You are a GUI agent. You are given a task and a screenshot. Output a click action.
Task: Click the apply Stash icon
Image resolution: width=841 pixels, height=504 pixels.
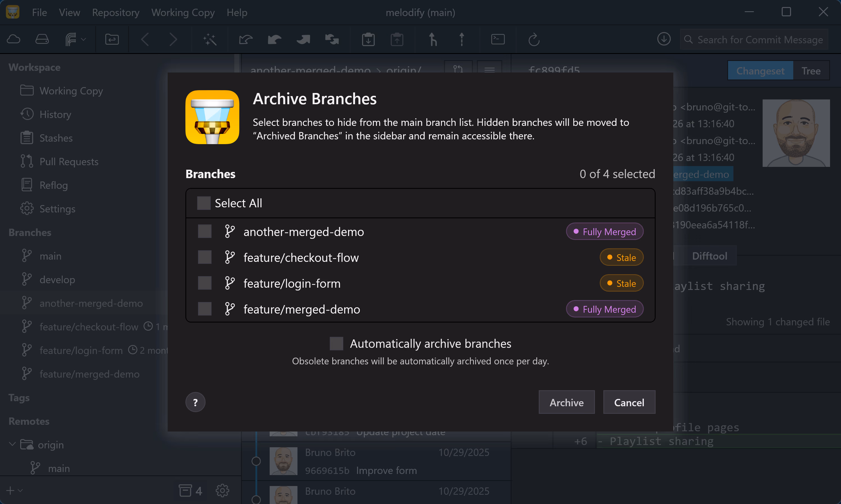click(x=397, y=39)
